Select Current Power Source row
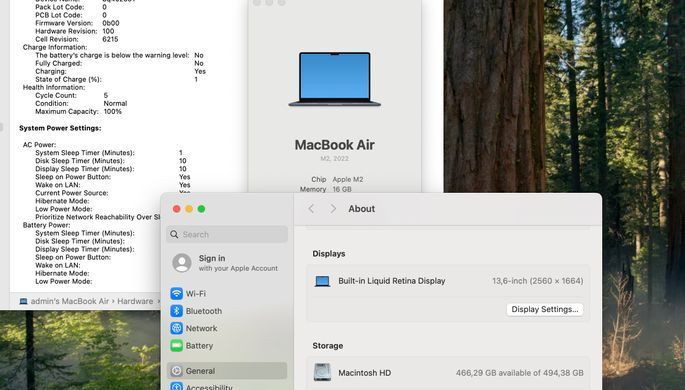The width and height of the screenshot is (685, 390). coord(113,193)
